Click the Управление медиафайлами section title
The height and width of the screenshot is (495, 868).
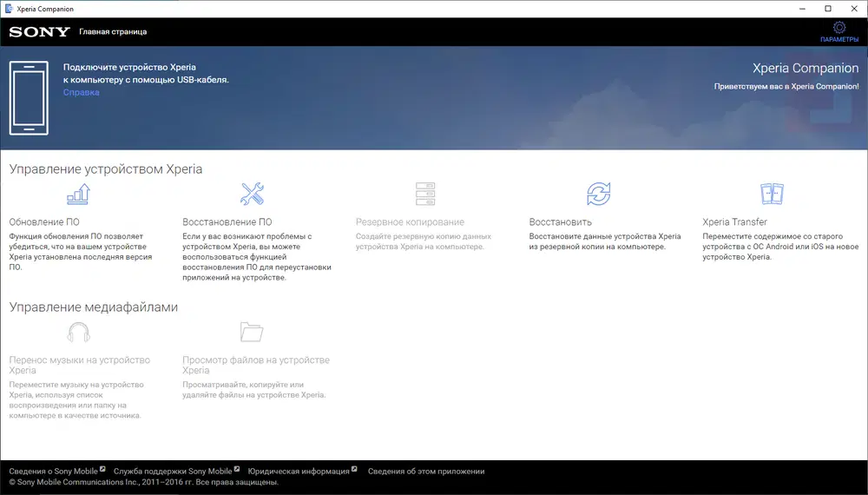(94, 307)
